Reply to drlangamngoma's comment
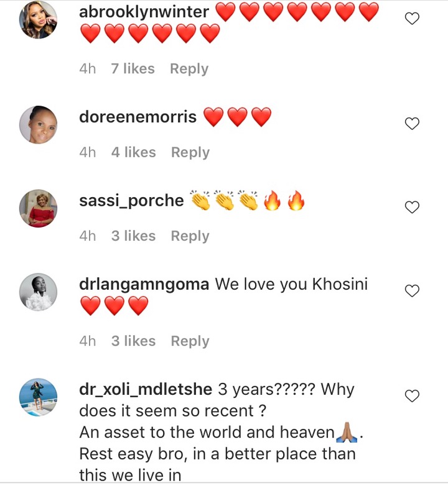Viewport: 448px width, 488px height. coord(190,341)
